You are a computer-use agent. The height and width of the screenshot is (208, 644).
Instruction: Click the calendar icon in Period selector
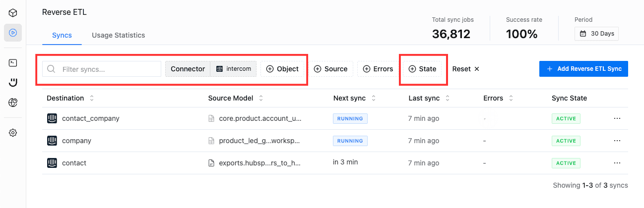tap(582, 34)
